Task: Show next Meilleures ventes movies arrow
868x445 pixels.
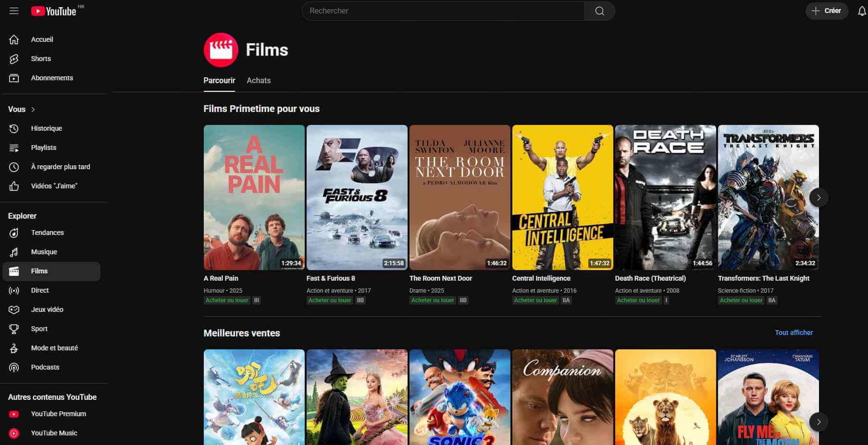Action: (818, 422)
